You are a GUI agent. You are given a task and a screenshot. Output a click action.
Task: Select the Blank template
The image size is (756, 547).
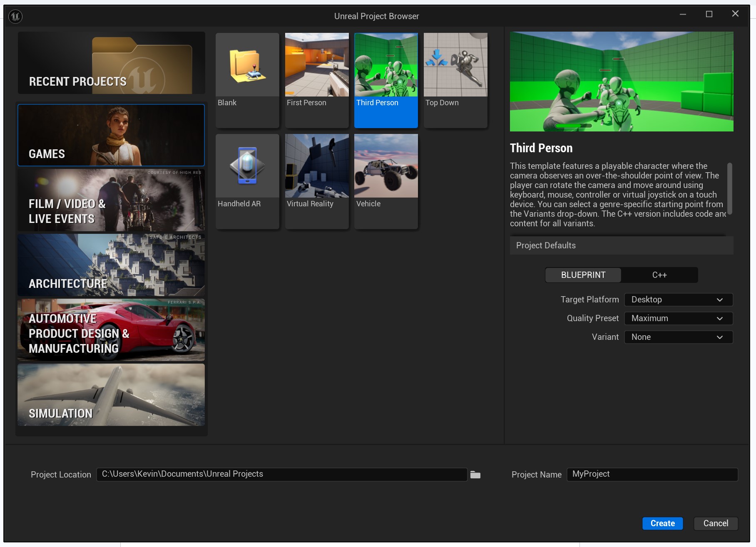pyautogui.click(x=247, y=80)
